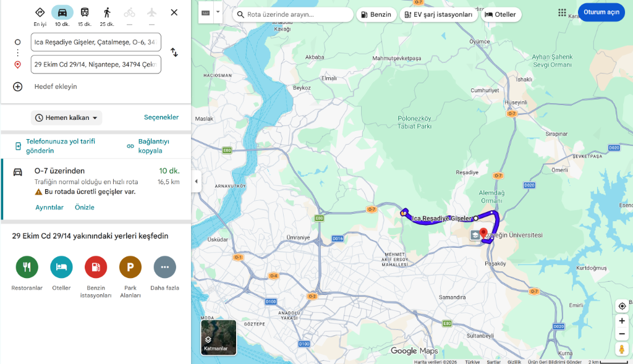Click Hedef ekleyin text
Screen dimensions: 633x364
click(55, 87)
